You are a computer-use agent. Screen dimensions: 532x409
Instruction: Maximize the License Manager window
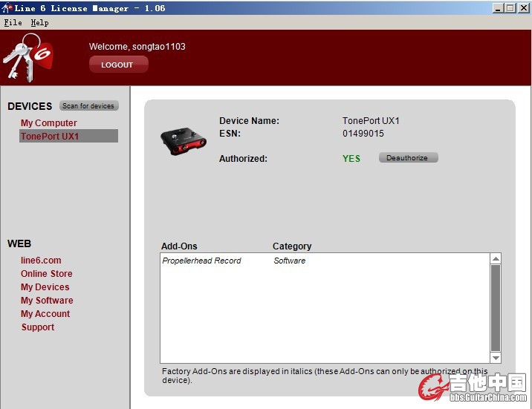click(x=510, y=8)
